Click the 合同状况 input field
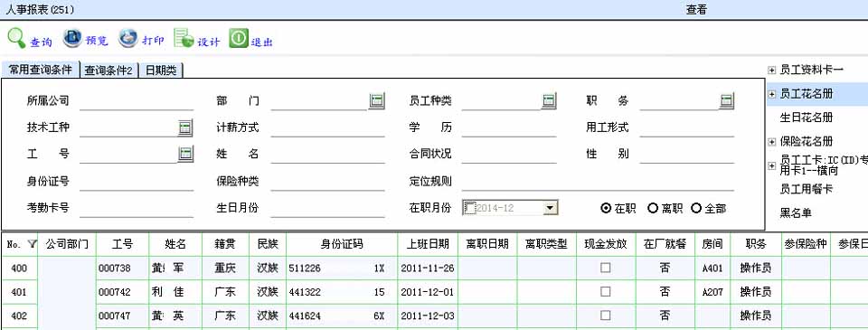The height and width of the screenshot is (330, 868). (509, 155)
